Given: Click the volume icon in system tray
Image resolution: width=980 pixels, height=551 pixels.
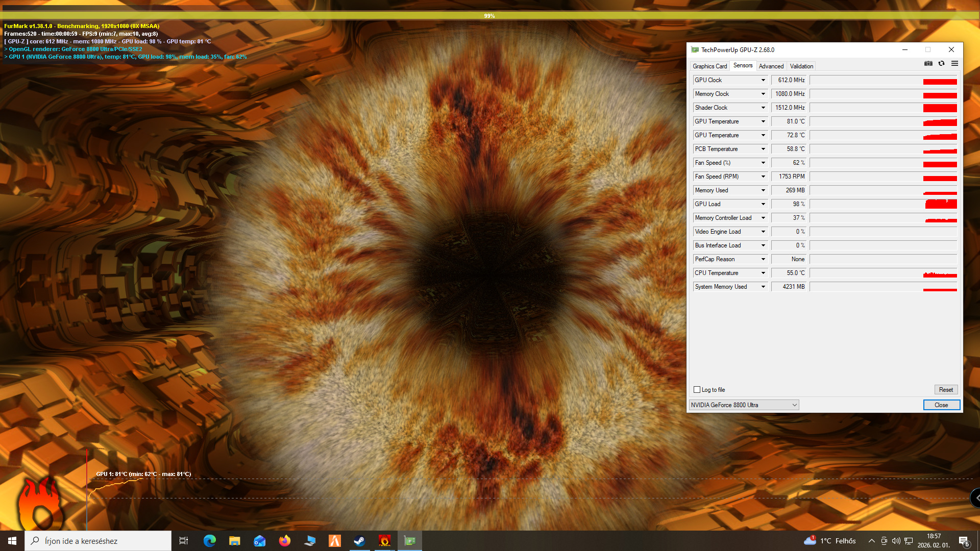Looking at the screenshot, I should coord(896,541).
